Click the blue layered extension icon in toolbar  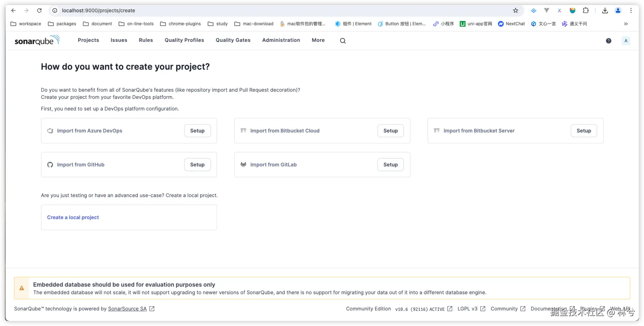click(x=534, y=10)
